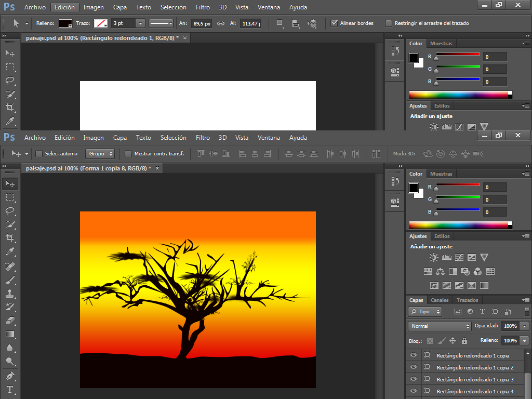Select the Pen tool

tap(10, 376)
